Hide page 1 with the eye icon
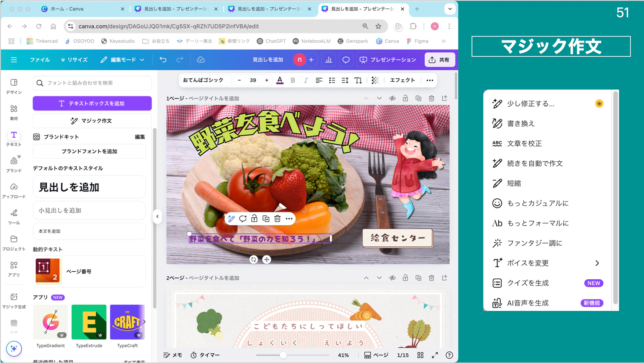Screen dimensions: 644x363 (392, 98)
